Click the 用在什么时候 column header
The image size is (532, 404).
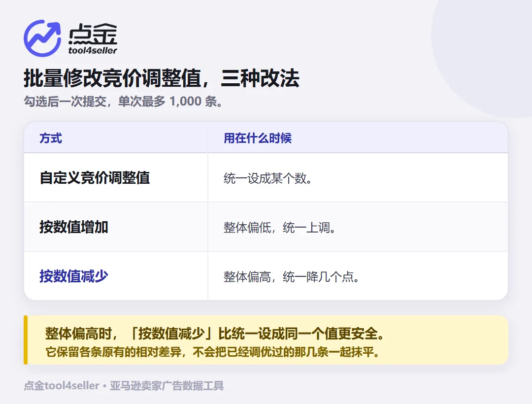tap(258, 138)
